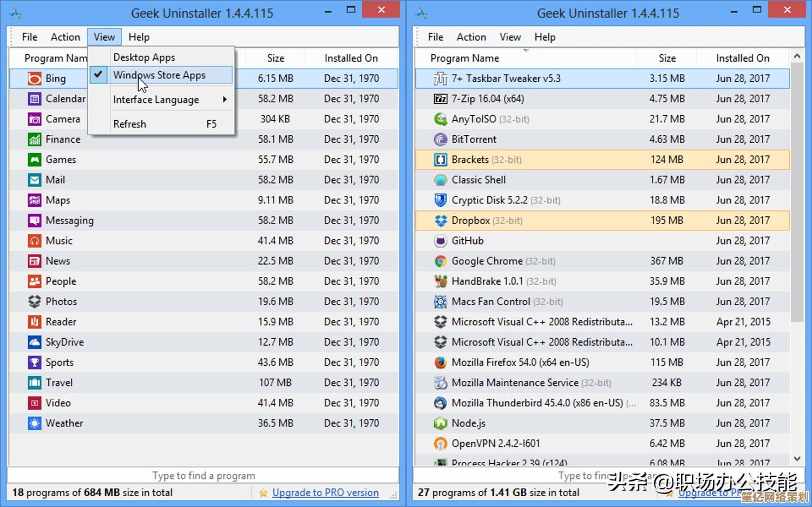Screen dimensions: 812x507
Task: Select the GitHub icon
Action: tap(440, 240)
